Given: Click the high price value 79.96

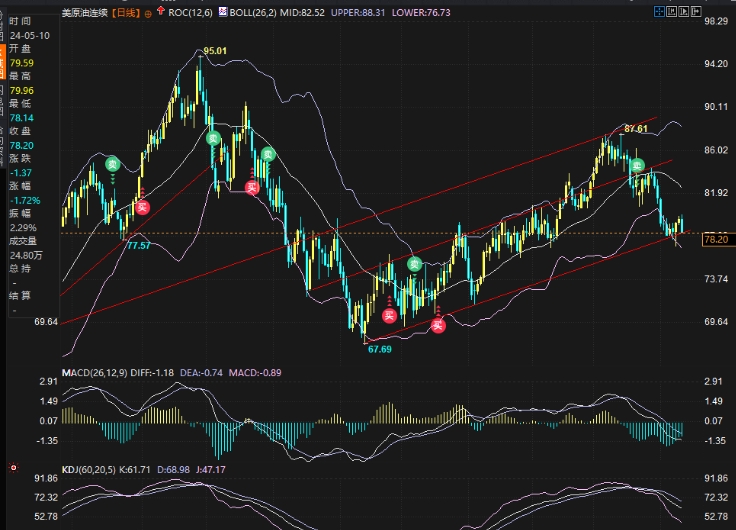Looking at the screenshot, I should [x=22, y=91].
